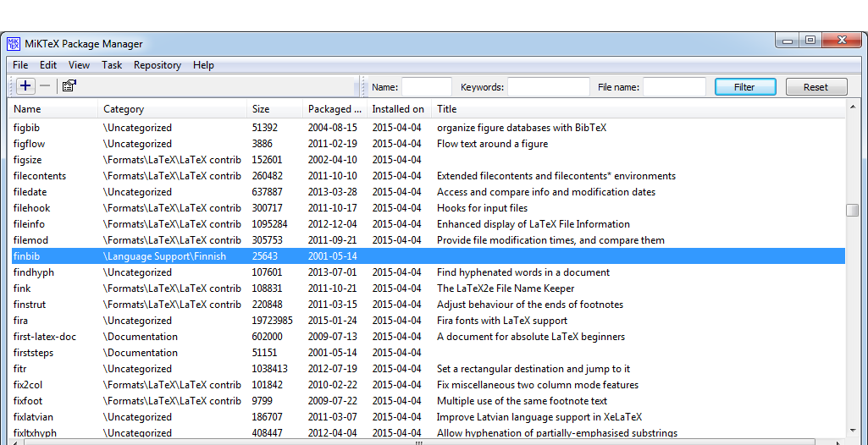Click the Filter button

[x=745, y=87]
